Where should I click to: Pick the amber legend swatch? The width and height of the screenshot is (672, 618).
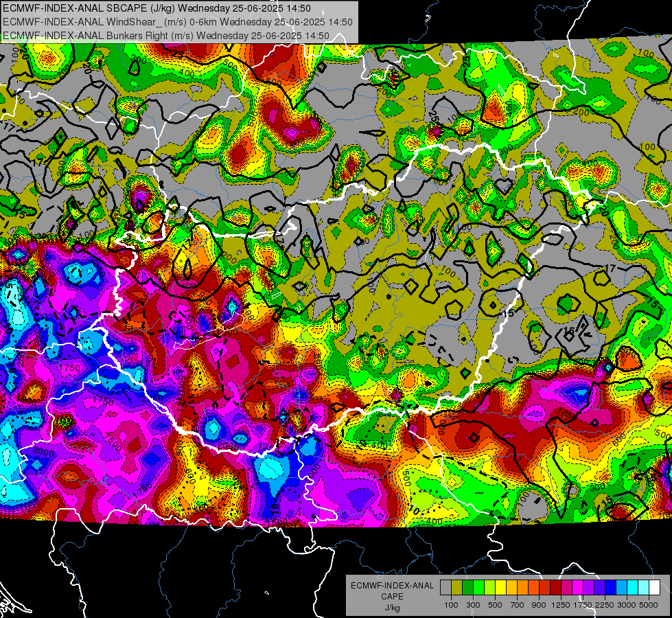[511, 587]
